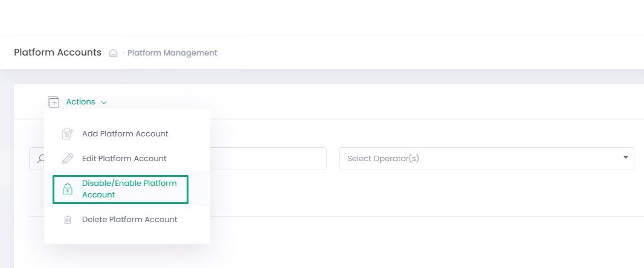The width and height of the screenshot is (644, 268).
Task: Click the trash can icon for Delete
Action: click(x=68, y=220)
